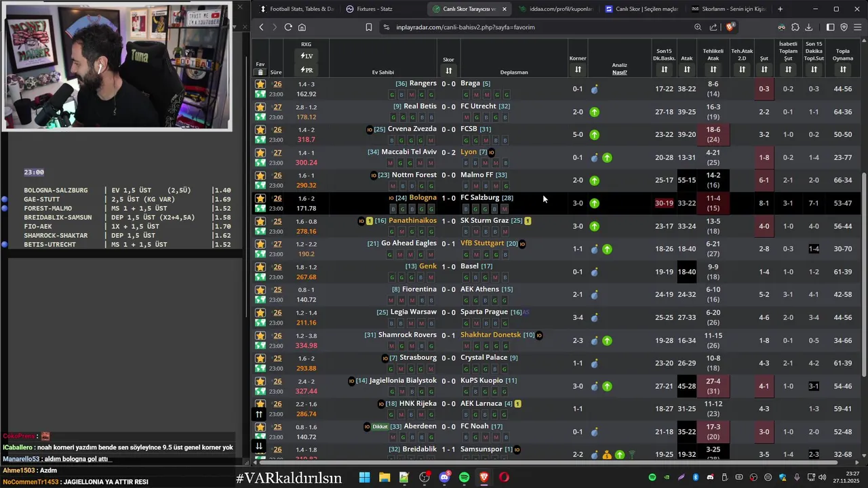Click the page vertical scrollbar

(x=864, y=274)
